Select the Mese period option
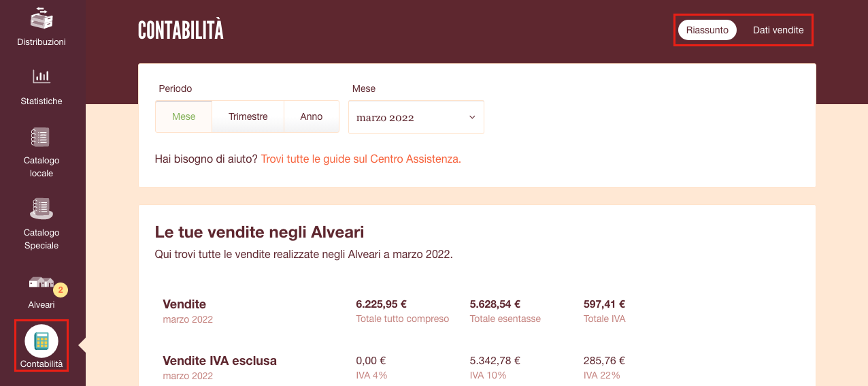The image size is (868, 386). tap(184, 116)
